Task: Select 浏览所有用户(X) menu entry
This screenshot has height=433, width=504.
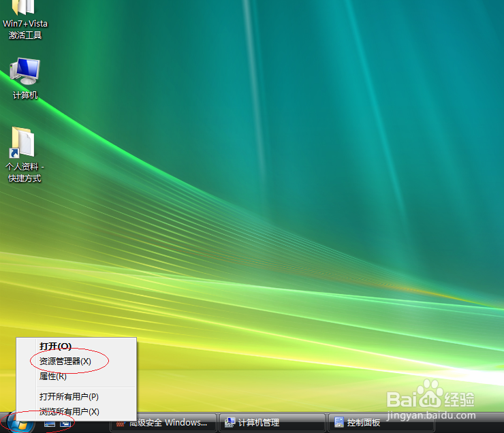Action: 76,411
